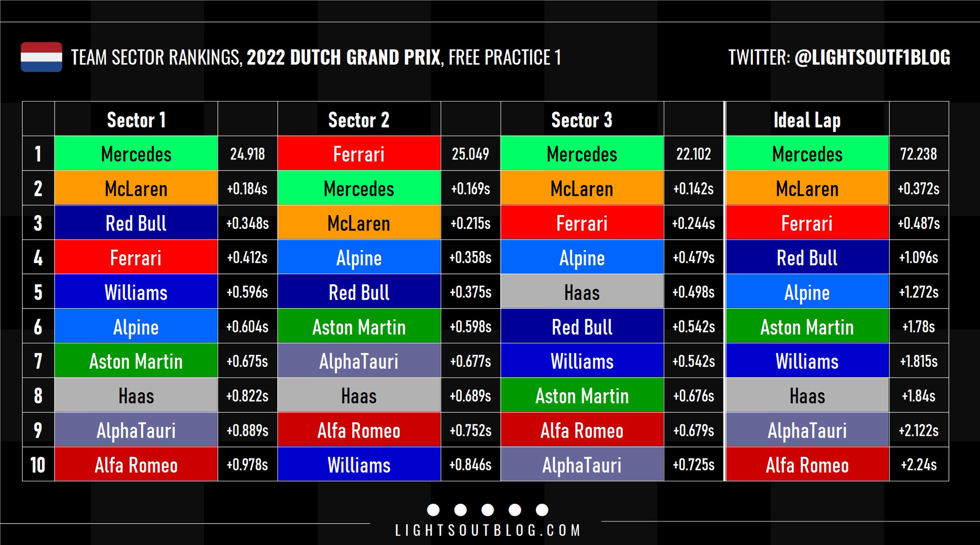
Task: Click the rank number 10 row label
Action: (x=38, y=465)
